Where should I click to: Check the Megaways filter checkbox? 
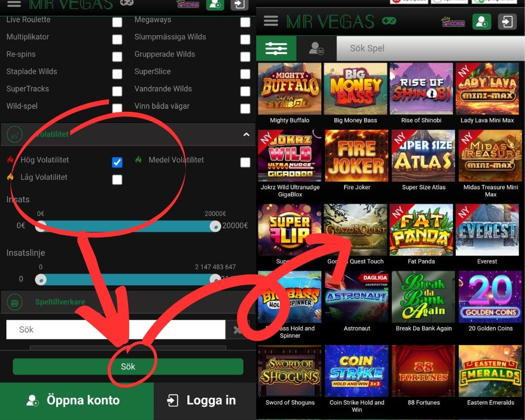[245, 22]
